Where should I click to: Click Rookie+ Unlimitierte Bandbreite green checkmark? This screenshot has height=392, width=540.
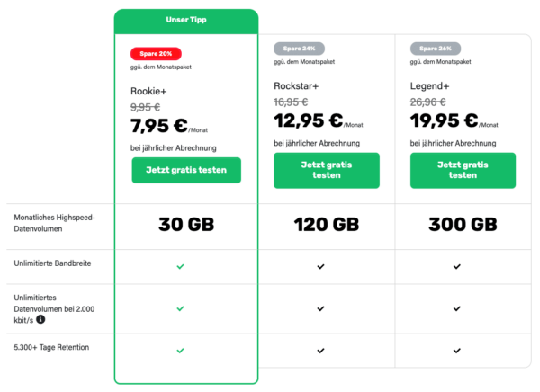[x=180, y=267]
